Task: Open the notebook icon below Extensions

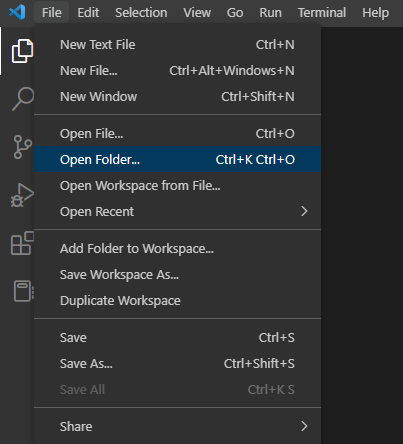Action: [x=23, y=291]
